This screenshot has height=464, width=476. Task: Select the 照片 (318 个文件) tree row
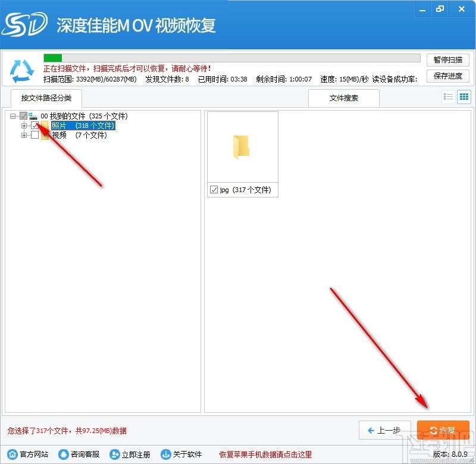pos(83,126)
